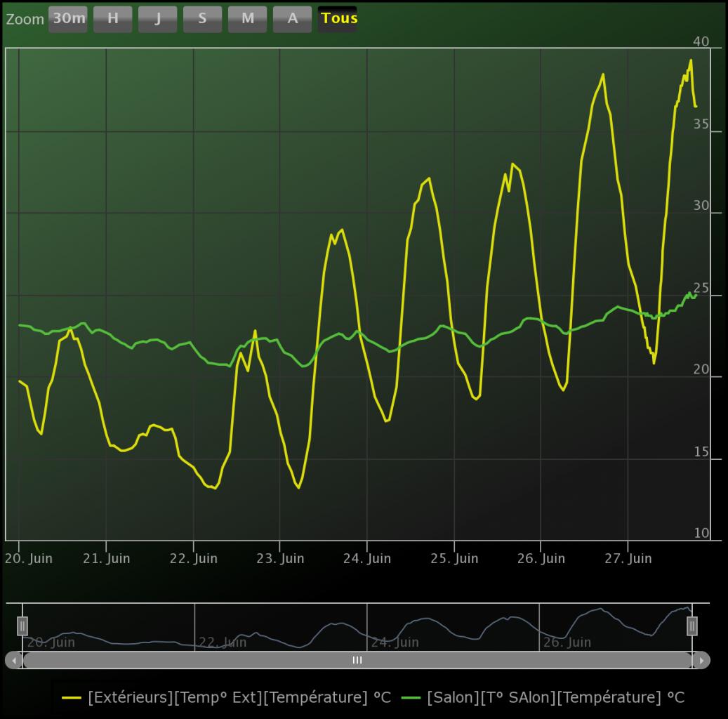Click navigator label 26. Juin
Image resolution: width=728 pixels, height=719 pixels.
tap(567, 642)
